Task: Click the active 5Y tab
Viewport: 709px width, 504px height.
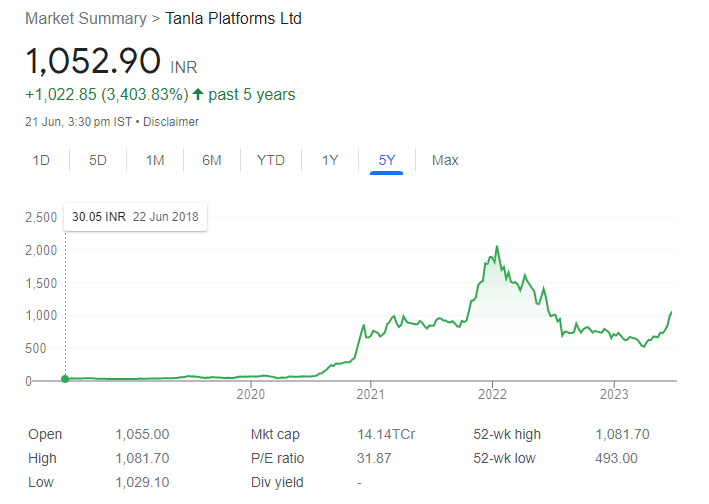Action: coord(386,160)
